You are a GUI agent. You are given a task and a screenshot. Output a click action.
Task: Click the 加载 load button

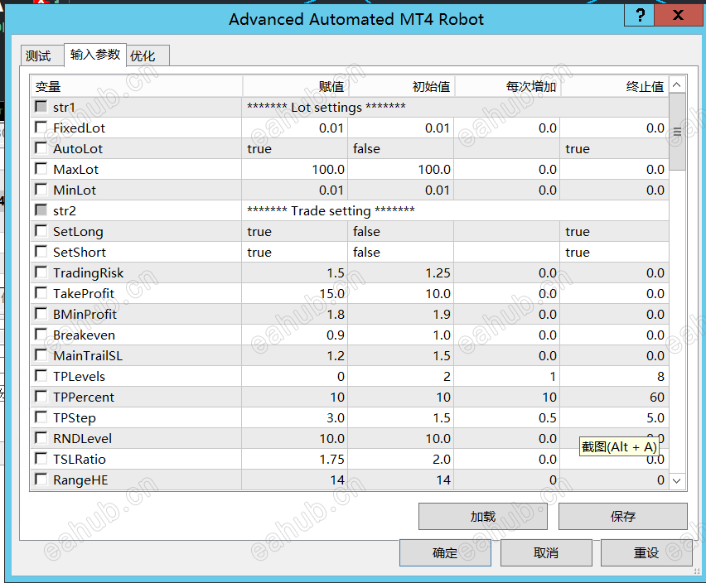482,517
